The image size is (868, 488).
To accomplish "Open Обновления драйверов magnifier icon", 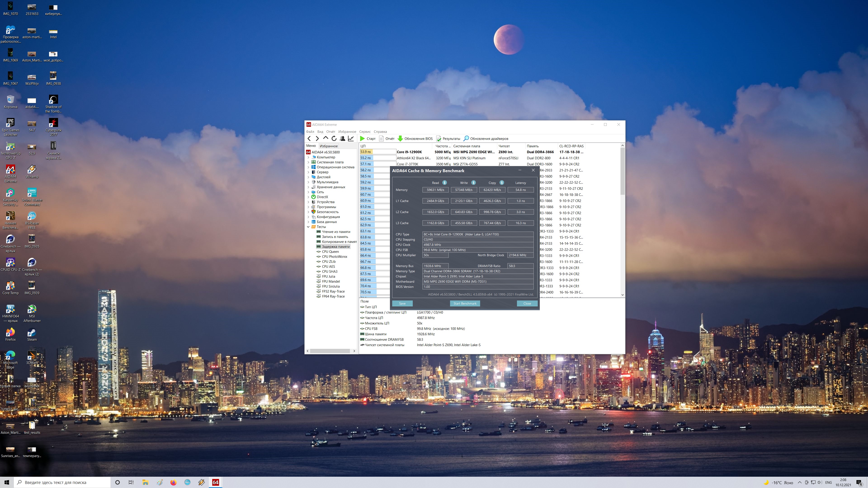I will tap(466, 138).
